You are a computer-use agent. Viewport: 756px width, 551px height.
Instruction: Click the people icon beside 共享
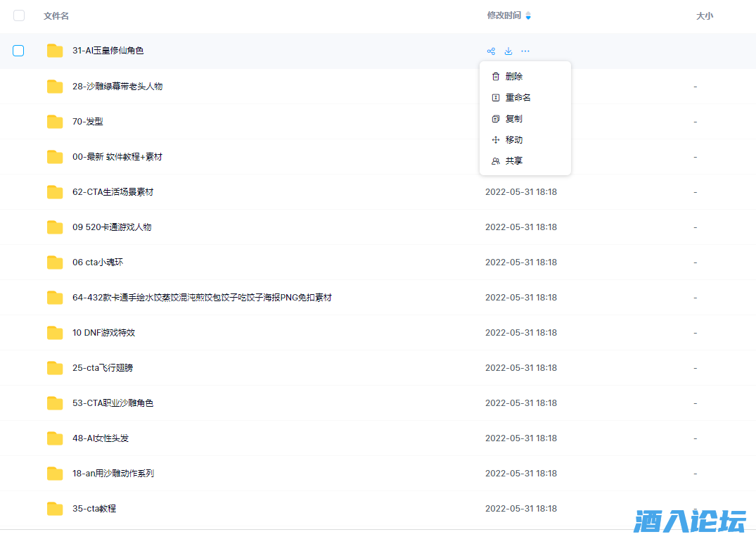click(495, 160)
